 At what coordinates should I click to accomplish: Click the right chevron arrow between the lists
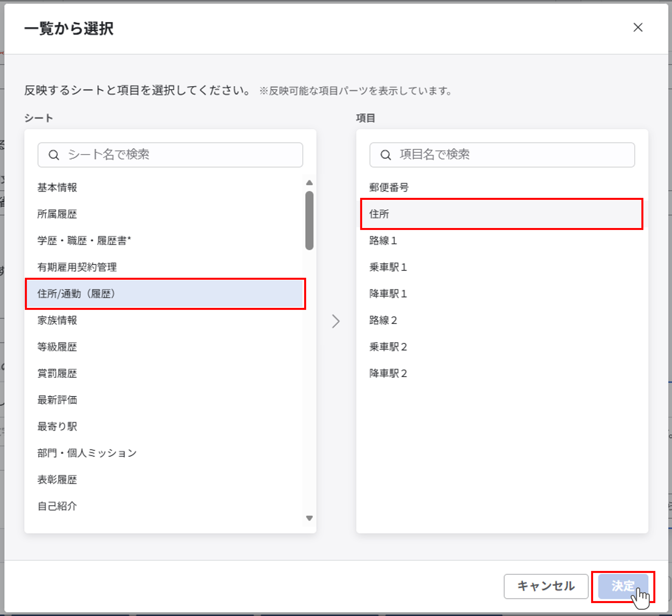click(x=336, y=321)
